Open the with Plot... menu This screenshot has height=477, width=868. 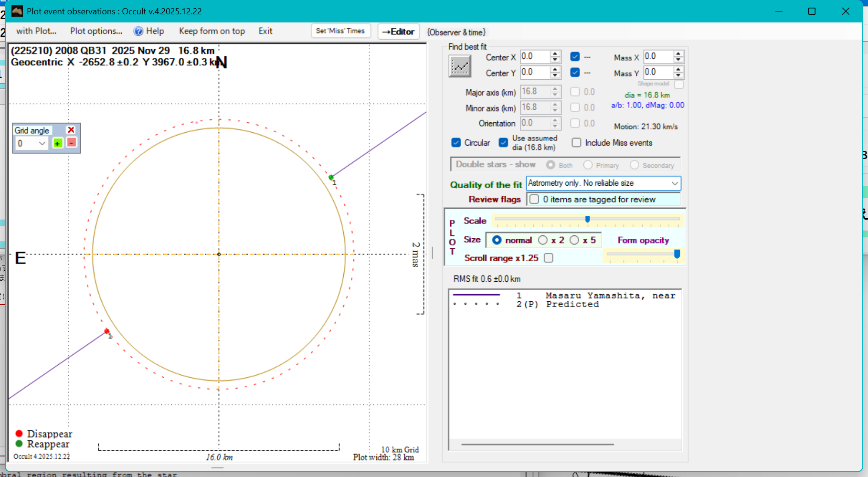[x=36, y=32]
